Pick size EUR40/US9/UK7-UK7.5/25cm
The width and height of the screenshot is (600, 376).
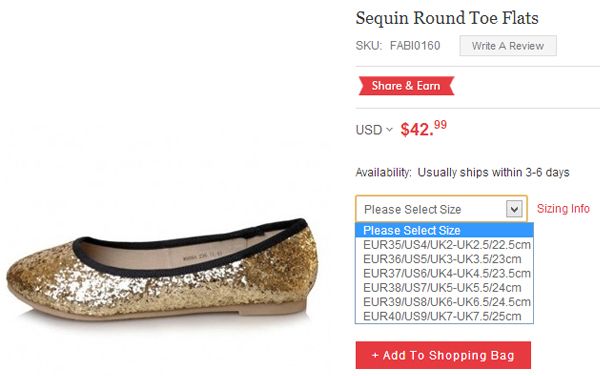[x=444, y=316]
